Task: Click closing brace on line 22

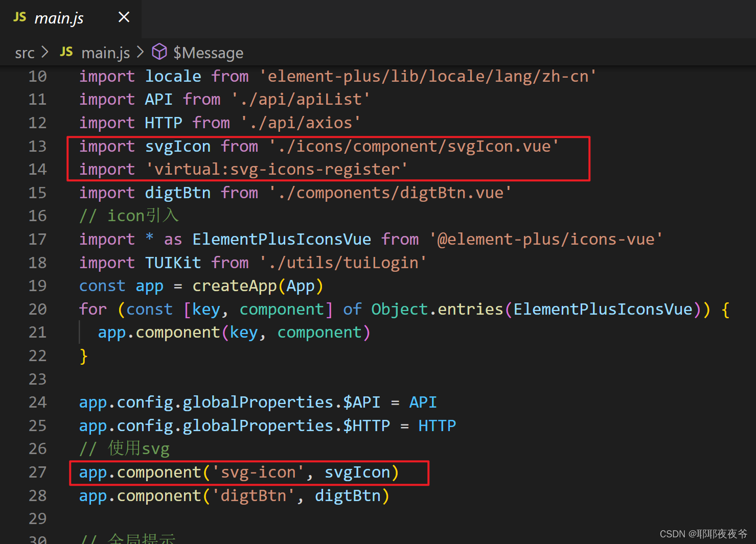Action: 84,356
